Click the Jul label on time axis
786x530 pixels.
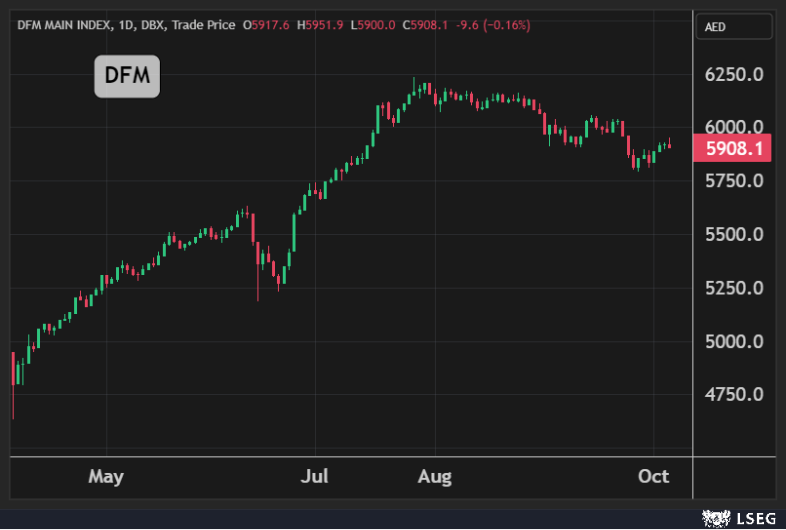pyautogui.click(x=317, y=476)
